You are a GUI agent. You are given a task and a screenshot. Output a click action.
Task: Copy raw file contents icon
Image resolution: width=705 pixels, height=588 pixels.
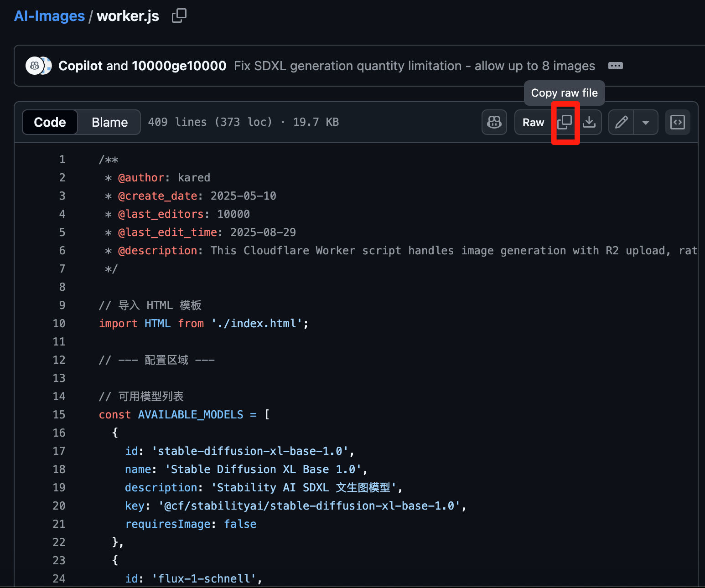[x=565, y=122]
